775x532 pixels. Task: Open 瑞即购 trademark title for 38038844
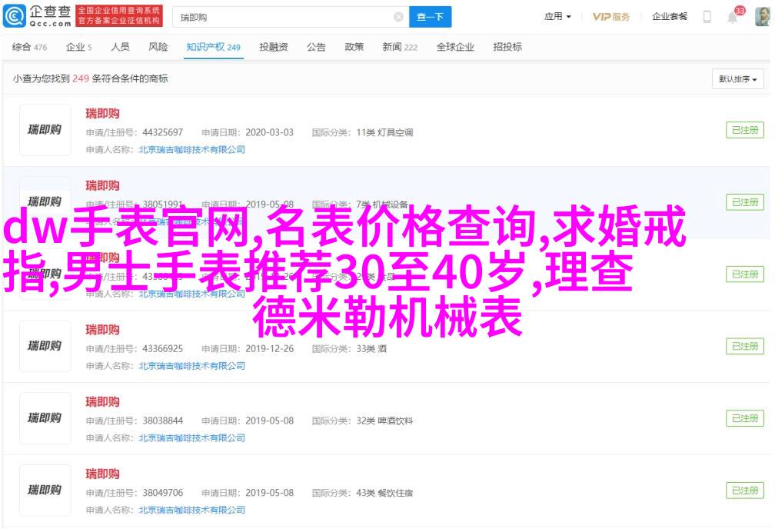point(102,402)
